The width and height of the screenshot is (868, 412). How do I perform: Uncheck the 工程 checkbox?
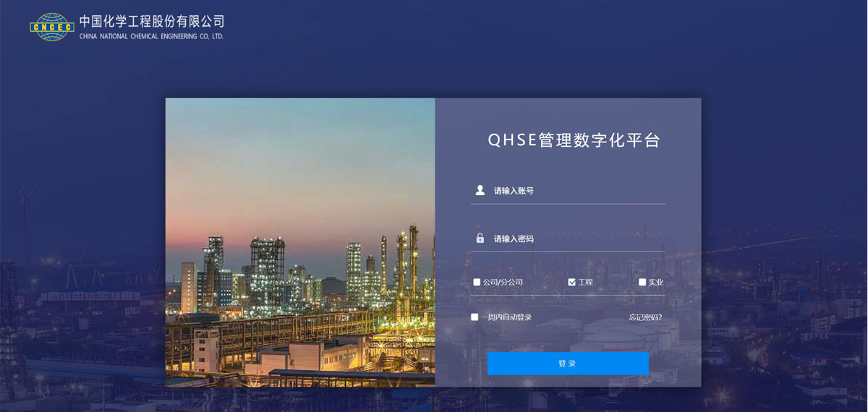tap(571, 282)
